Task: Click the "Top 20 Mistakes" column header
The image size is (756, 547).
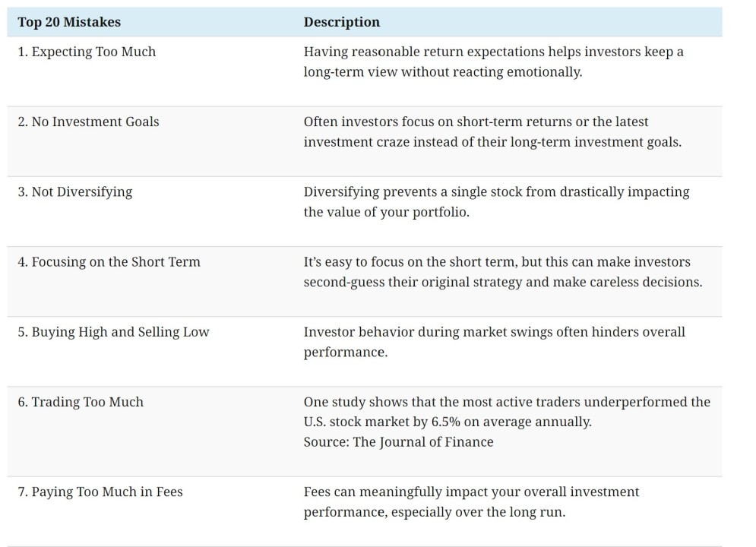Action: (x=69, y=22)
